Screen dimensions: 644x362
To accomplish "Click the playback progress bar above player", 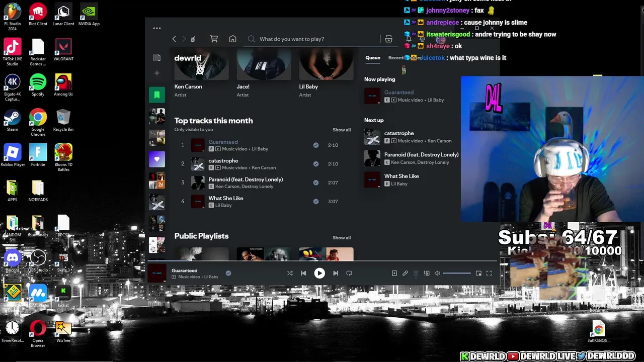I will pyautogui.click(x=322, y=261).
